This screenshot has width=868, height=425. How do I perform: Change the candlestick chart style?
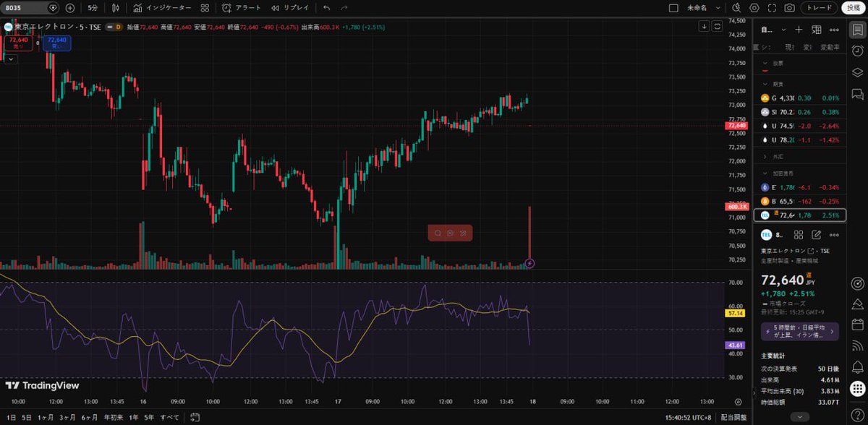pos(116,8)
